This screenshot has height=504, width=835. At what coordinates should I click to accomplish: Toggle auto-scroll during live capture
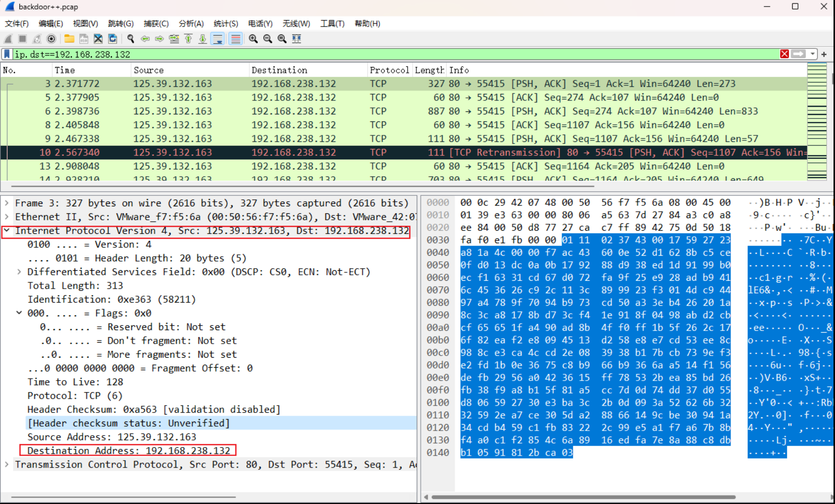(x=218, y=39)
